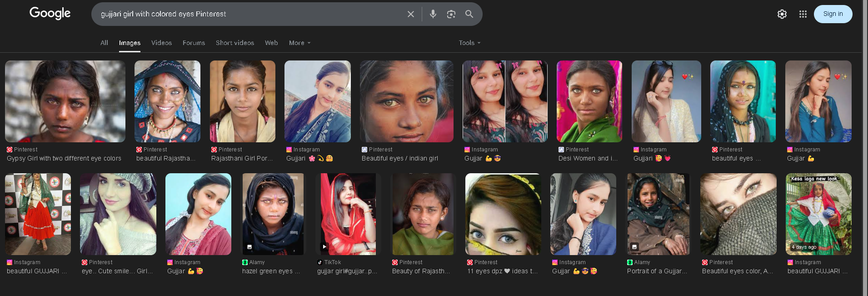This screenshot has height=296, width=868.
Task: Start voice search with microphone icon
Action: (x=433, y=14)
